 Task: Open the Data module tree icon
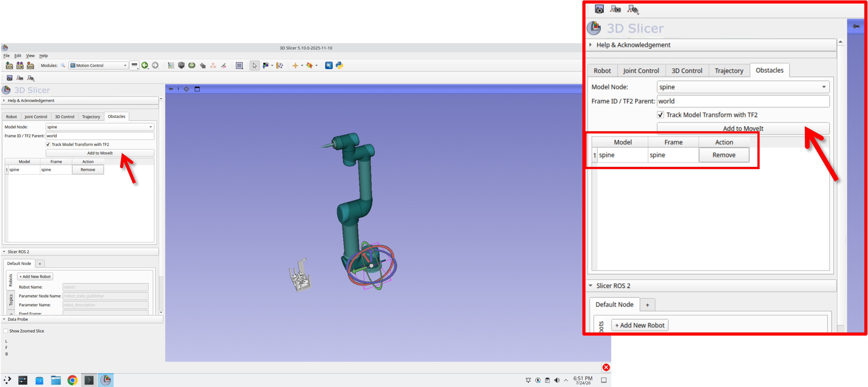click(171, 65)
